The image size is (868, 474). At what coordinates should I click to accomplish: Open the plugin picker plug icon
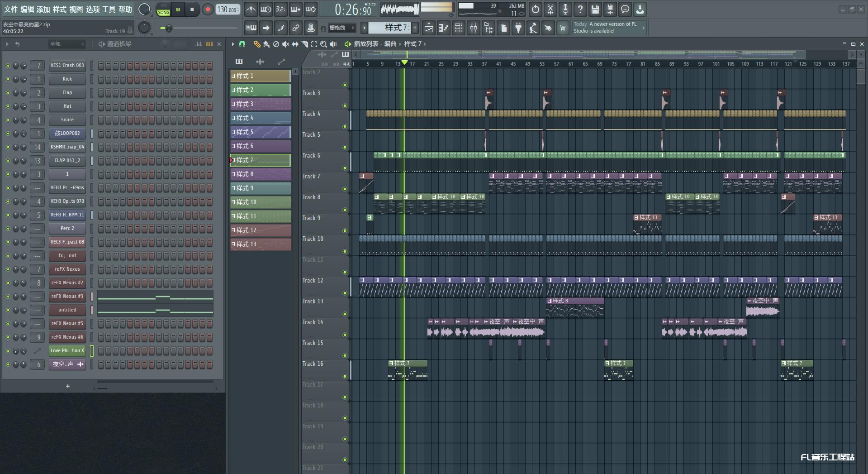(x=518, y=28)
